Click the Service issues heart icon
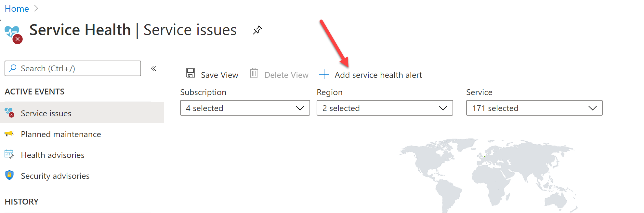Screen dimensions: 644x213 click(9, 113)
